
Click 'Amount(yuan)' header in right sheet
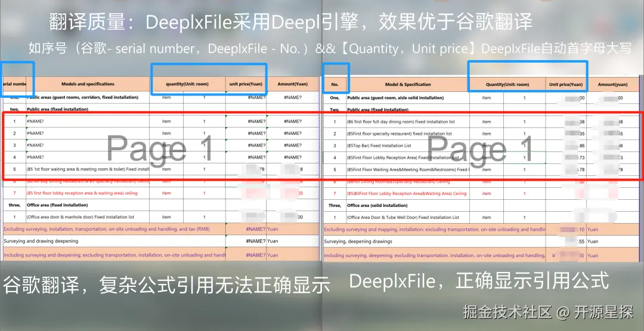coord(612,84)
